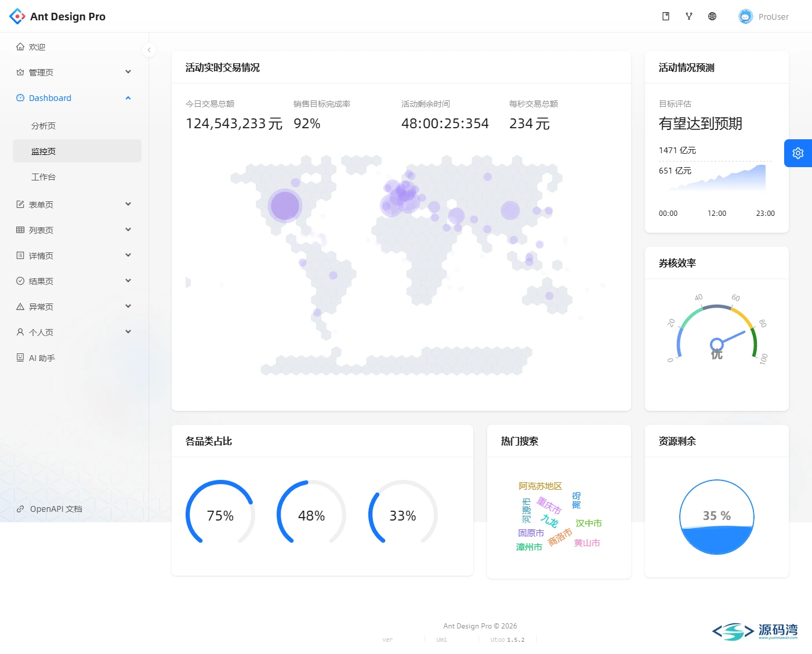This screenshot has height=654, width=812.
Task: Click the table icon beside 列表页
Action: pyautogui.click(x=20, y=230)
